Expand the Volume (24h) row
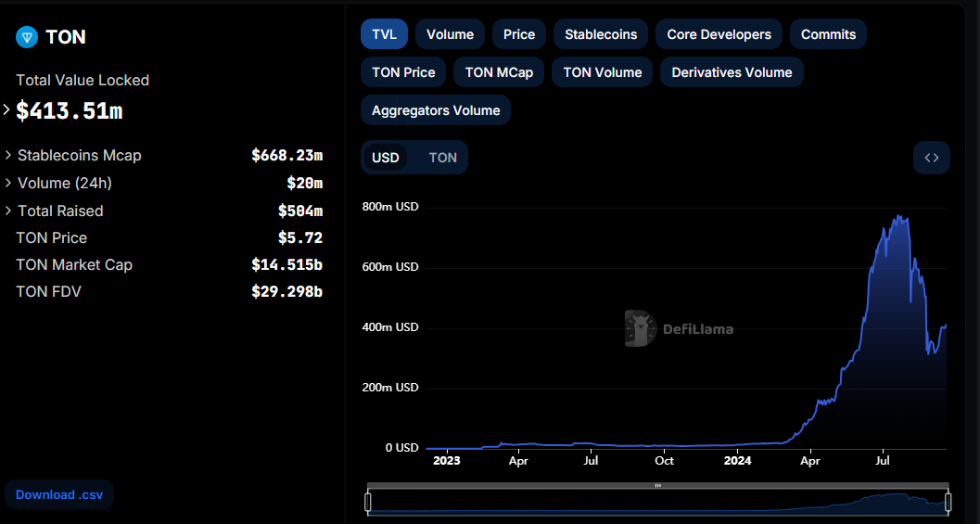Viewport: 980px width, 524px height. [x=8, y=183]
